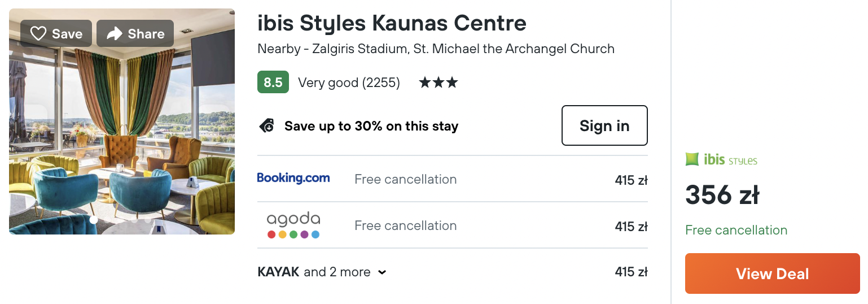This screenshot has width=868, height=304.
Task: Click the Share arrow icon
Action: point(115,34)
